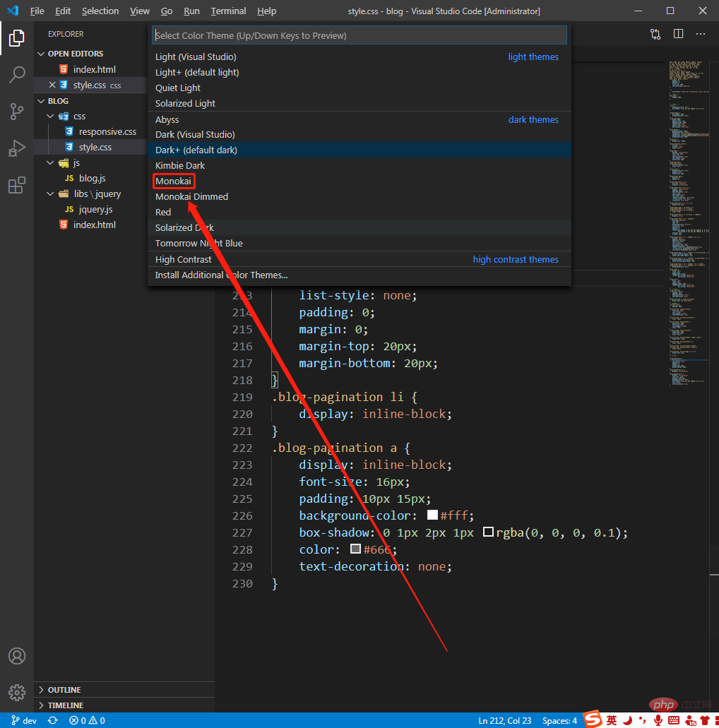Open the Terminal menu

[228, 11]
